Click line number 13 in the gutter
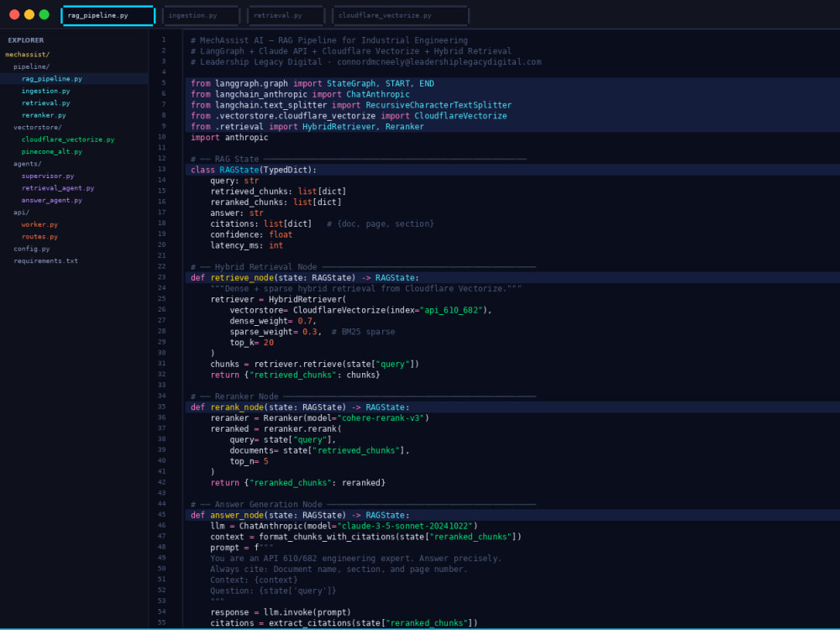840x630 pixels. coord(162,170)
